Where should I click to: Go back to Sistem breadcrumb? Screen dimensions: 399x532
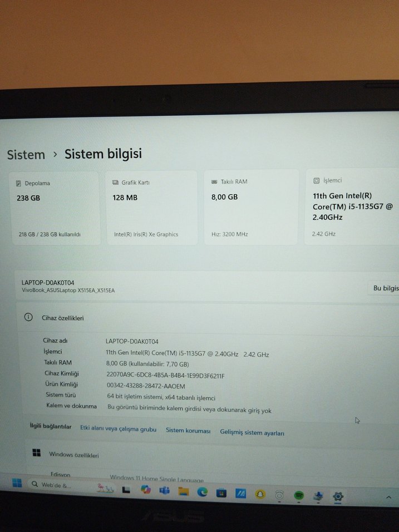pyautogui.click(x=26, y=155)
